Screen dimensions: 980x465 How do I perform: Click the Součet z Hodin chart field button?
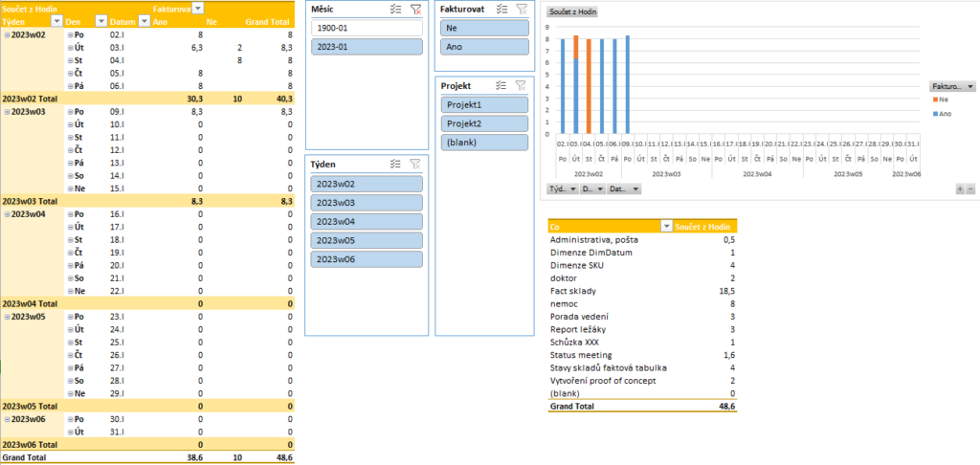[x=572, y=11]
